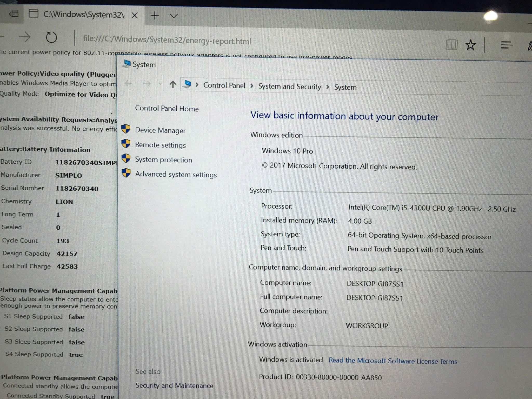Click the Computer name value DESKTOP-GI87SS1
The width and height of the screenshot is (532, 399).
375,284
